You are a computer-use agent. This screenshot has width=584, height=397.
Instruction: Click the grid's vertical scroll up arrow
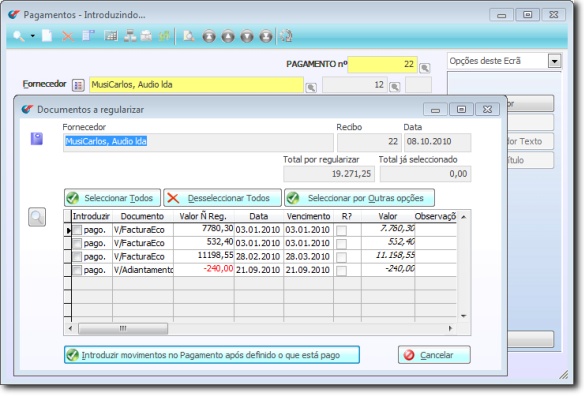click(x=464, y=217)
